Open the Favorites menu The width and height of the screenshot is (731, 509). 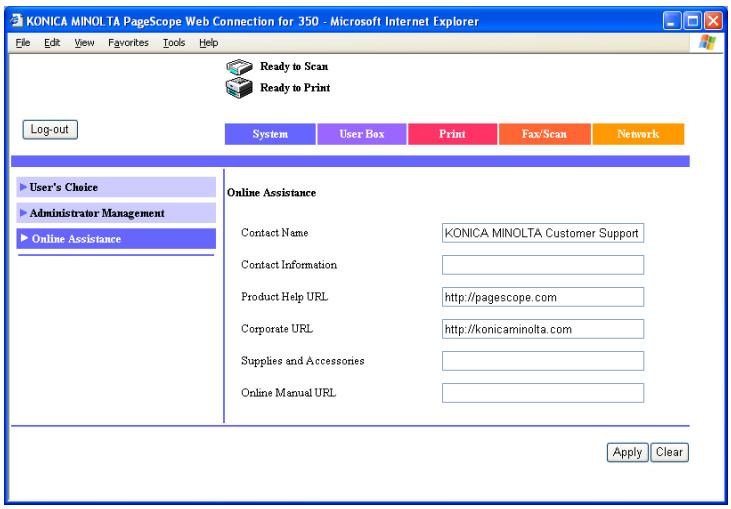128,43
